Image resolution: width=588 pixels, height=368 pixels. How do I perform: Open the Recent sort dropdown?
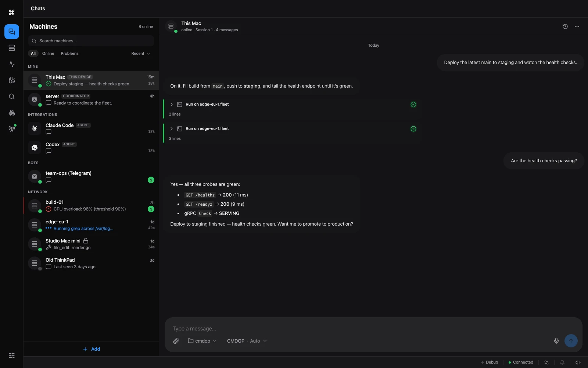[x=141, y=53]
